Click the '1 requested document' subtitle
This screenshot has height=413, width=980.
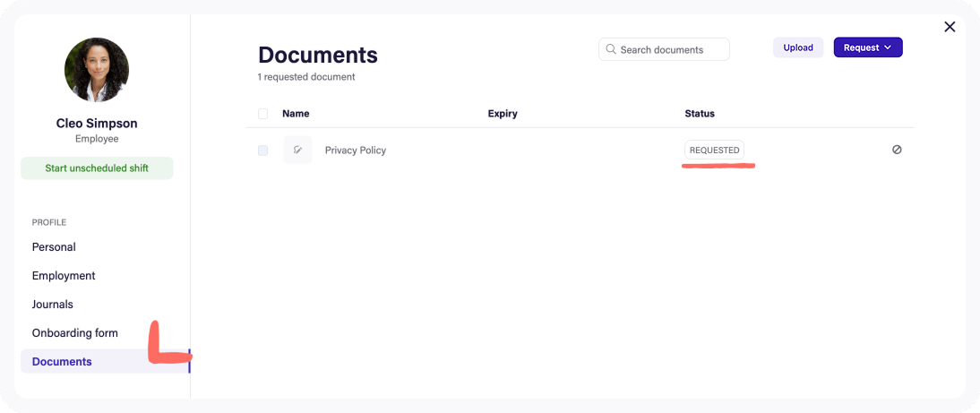click(306, 77)
